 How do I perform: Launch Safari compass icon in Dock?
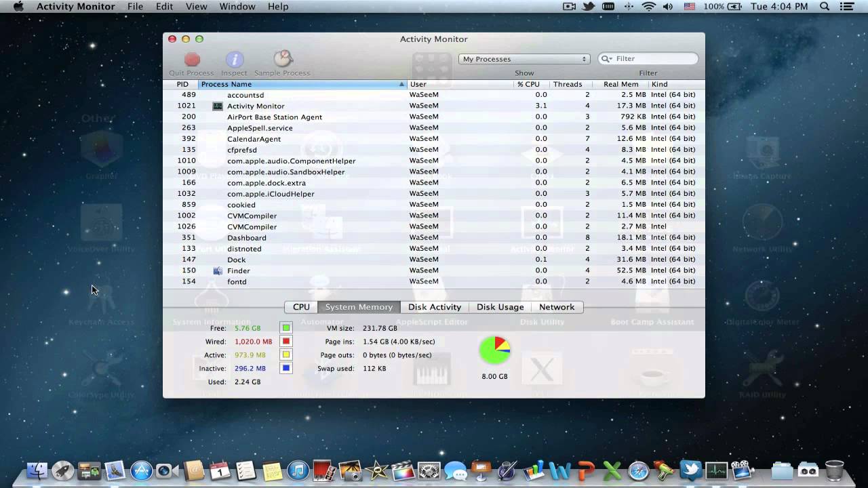pos(639,470)
